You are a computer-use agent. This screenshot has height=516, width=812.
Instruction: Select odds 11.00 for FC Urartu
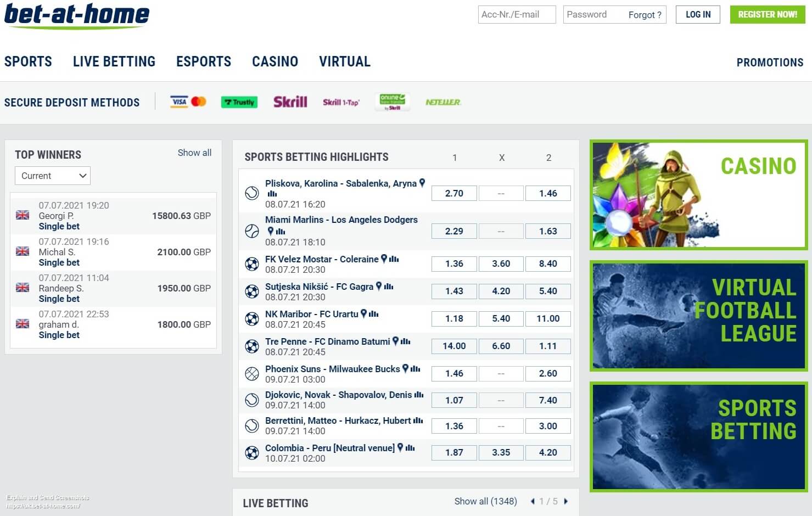click(548, 318)
